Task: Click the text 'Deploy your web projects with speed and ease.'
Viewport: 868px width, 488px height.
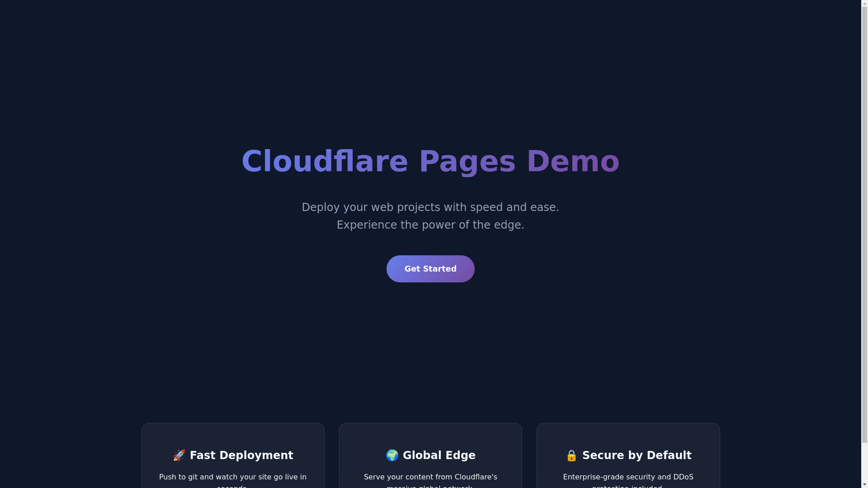Action: 430,207
